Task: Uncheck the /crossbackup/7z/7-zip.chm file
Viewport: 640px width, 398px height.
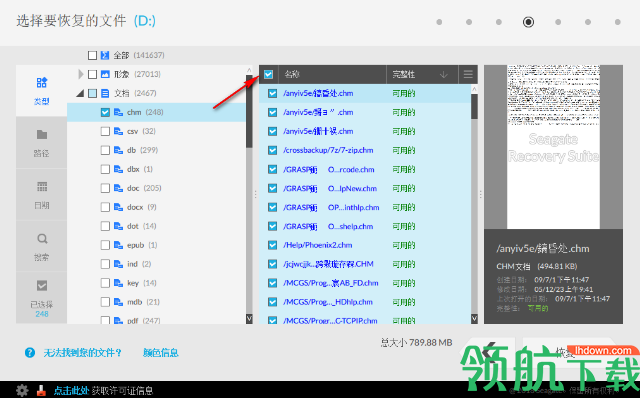Action: 273,150
